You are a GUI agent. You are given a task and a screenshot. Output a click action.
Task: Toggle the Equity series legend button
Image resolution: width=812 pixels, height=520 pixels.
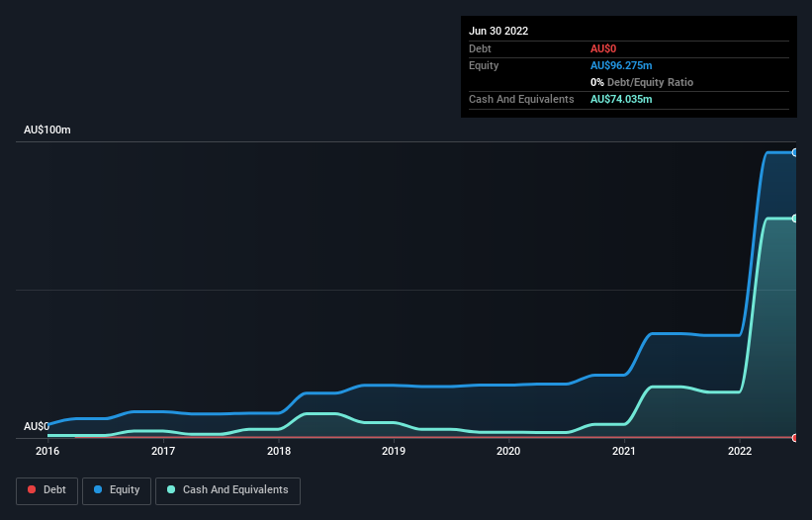(117, 490)
